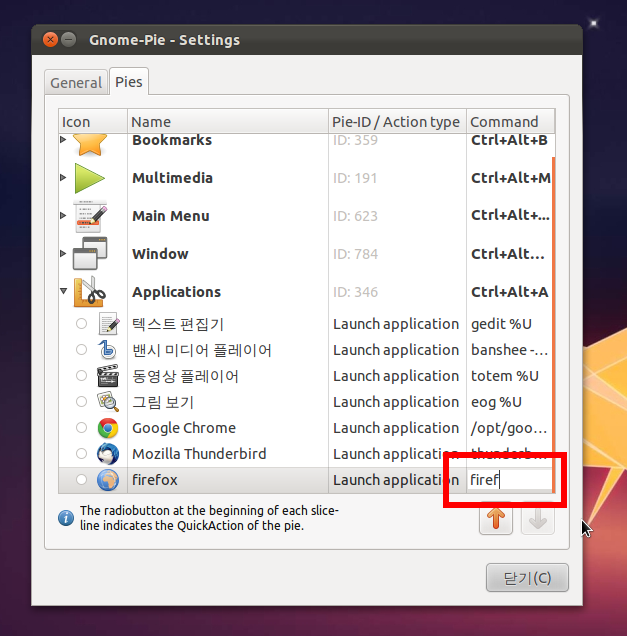Image resolution: width=627 pixels, height=636 pixels.
Task: Select the Pies tab
Action: tap(129, 82)
